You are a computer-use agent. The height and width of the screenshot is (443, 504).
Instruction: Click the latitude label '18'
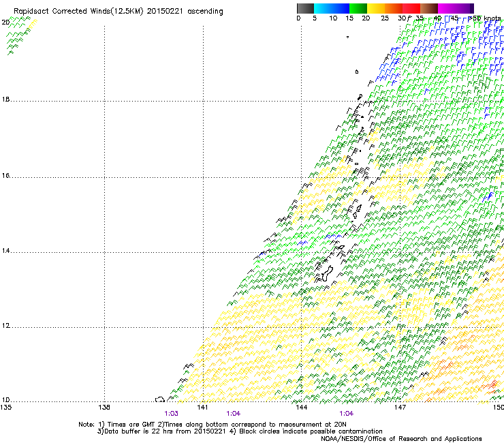point(5,100)
